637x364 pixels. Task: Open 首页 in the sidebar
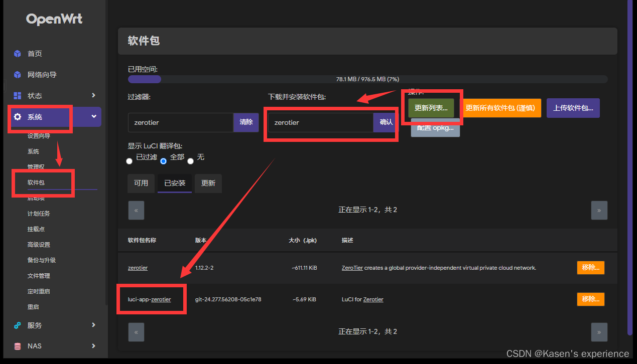(35, 54)
